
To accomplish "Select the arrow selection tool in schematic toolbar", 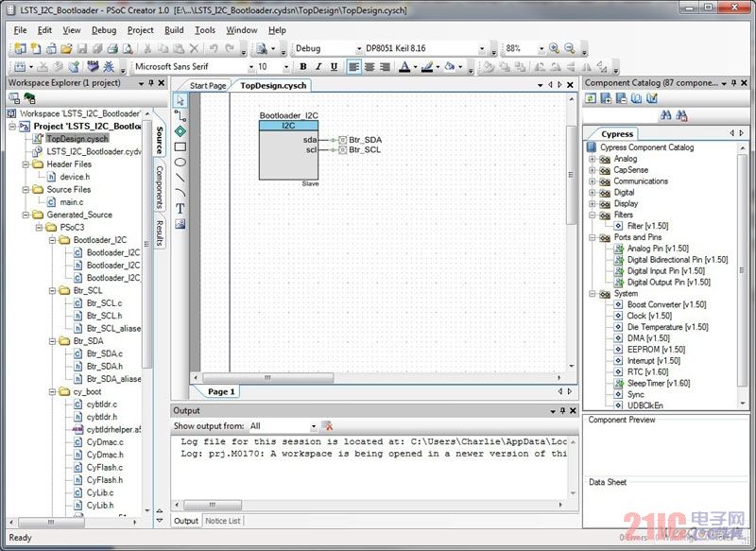I will pos(181,101).
